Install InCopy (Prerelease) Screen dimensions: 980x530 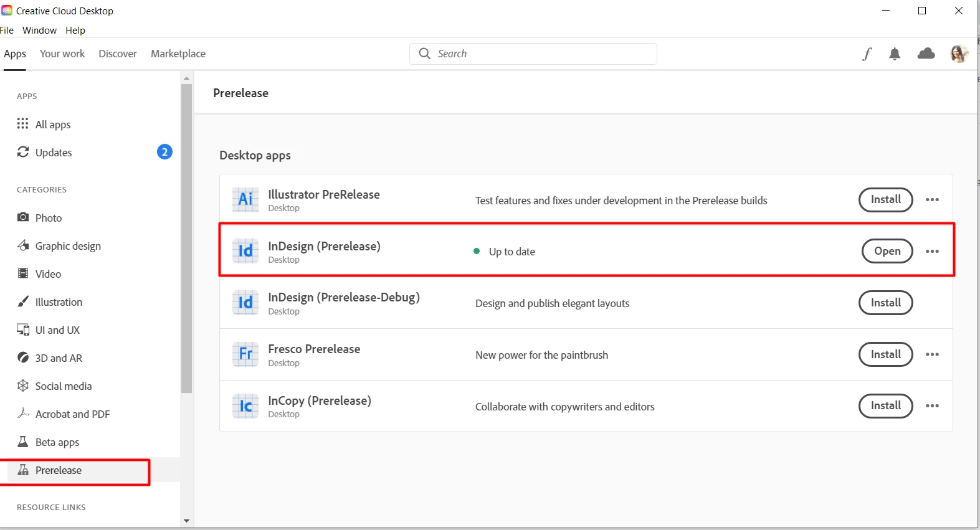(x=885, y=406)
